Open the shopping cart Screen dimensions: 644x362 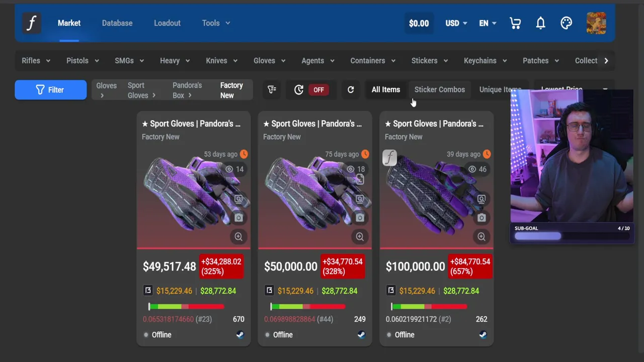pyautogui.click(x=515, y=23)
